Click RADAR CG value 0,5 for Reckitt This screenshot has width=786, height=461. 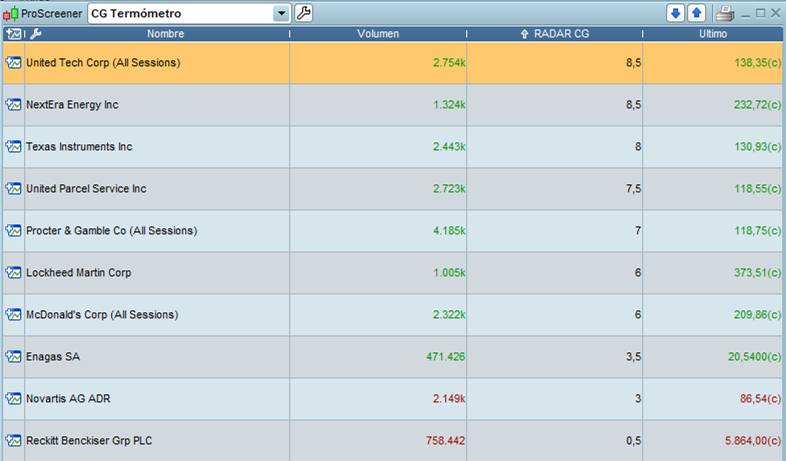(634, 441)
